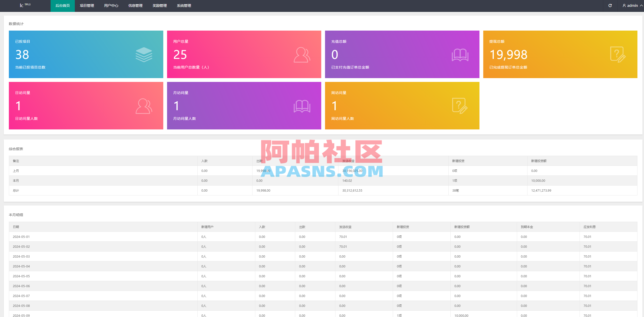The image size is (644, 317).
Task: Click the stacked layers icon on 已投项目 card
Action: [x=144, y=54]
